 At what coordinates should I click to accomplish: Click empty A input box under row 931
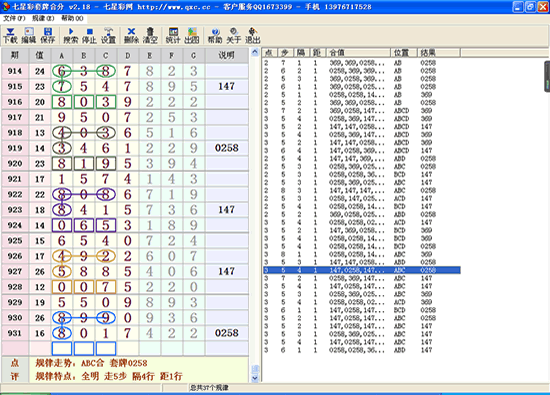[x=62, y=349]
